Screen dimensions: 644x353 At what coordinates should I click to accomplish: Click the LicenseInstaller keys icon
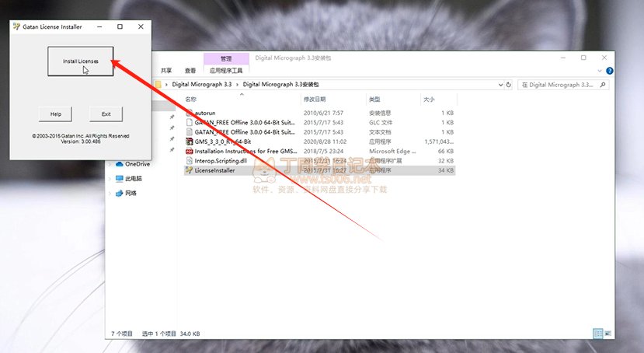pyautogui.click(x=189, y=170)
